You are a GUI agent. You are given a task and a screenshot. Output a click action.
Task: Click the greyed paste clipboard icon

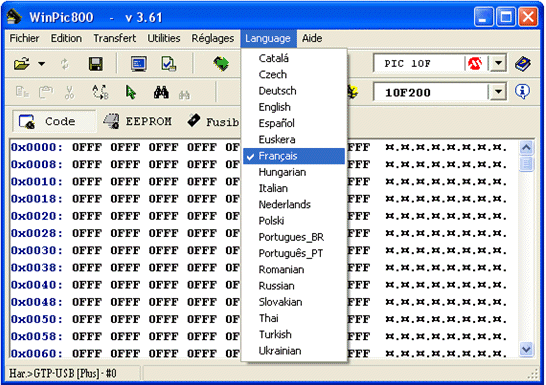pyautogui.click(x=46, y=93)
